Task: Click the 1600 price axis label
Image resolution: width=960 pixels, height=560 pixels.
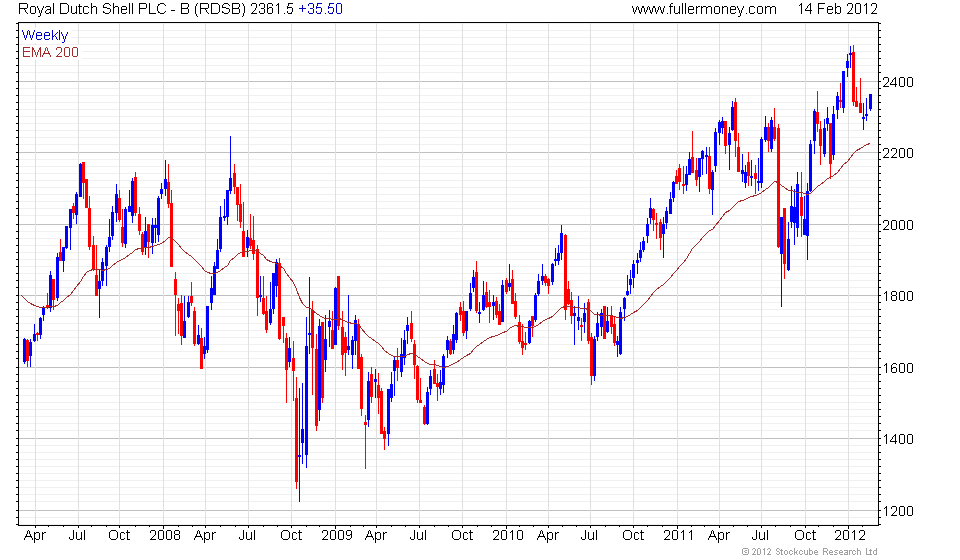Action: pos(898,368)
